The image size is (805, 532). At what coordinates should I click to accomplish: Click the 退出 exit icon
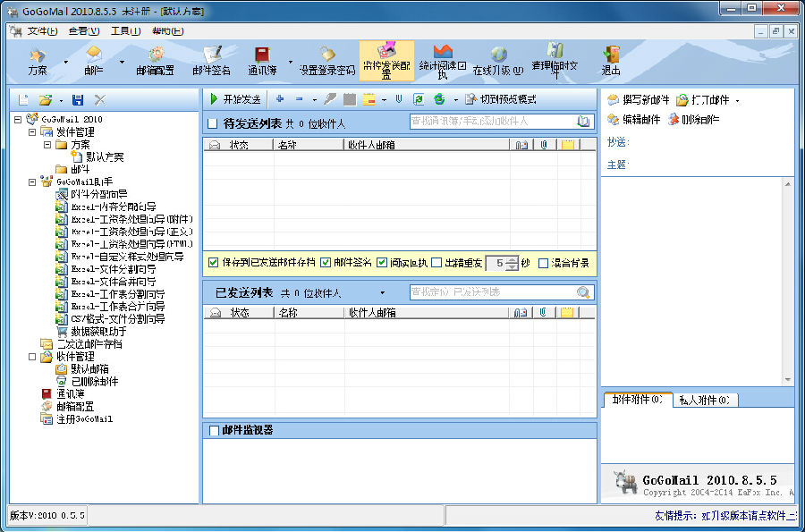[611, 60]
